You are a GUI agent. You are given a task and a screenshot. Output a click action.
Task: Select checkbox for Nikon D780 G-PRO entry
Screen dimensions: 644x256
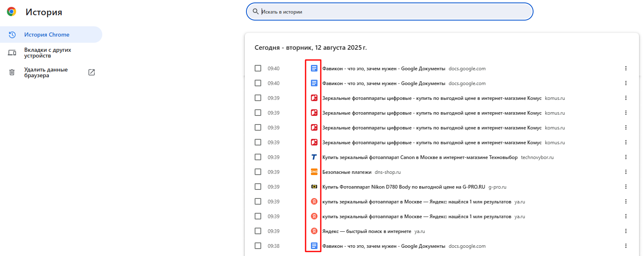pyautogui.click(x=258, y=187)
